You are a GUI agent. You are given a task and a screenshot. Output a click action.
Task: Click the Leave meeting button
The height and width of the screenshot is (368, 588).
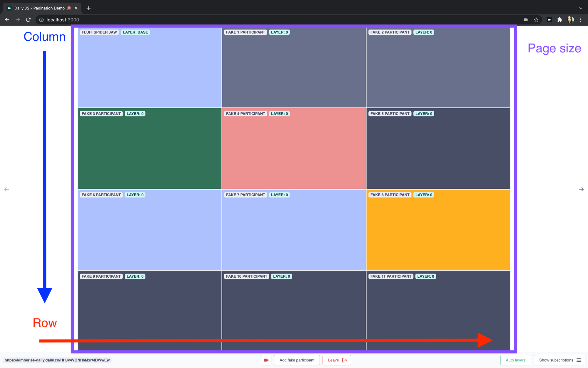[x=337, y=360]
